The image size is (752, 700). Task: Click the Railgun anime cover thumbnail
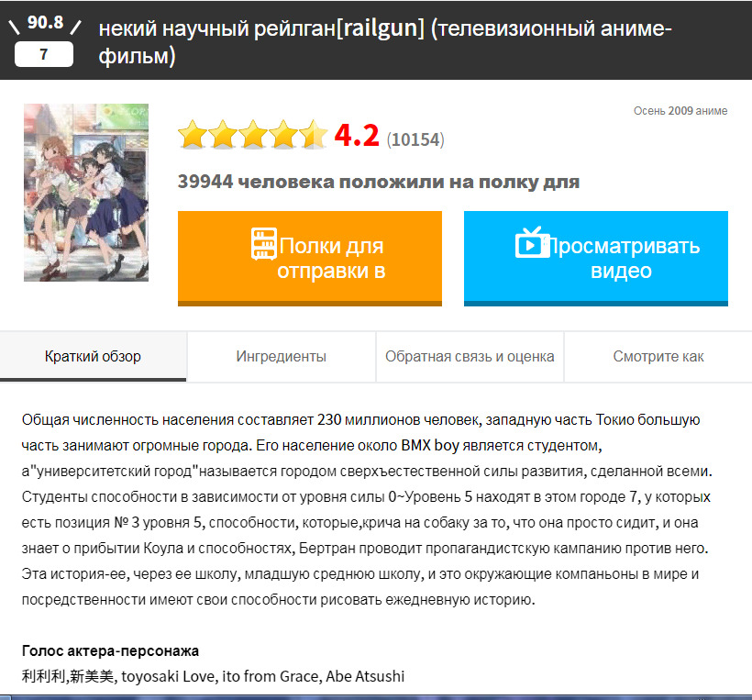(86, 193)
